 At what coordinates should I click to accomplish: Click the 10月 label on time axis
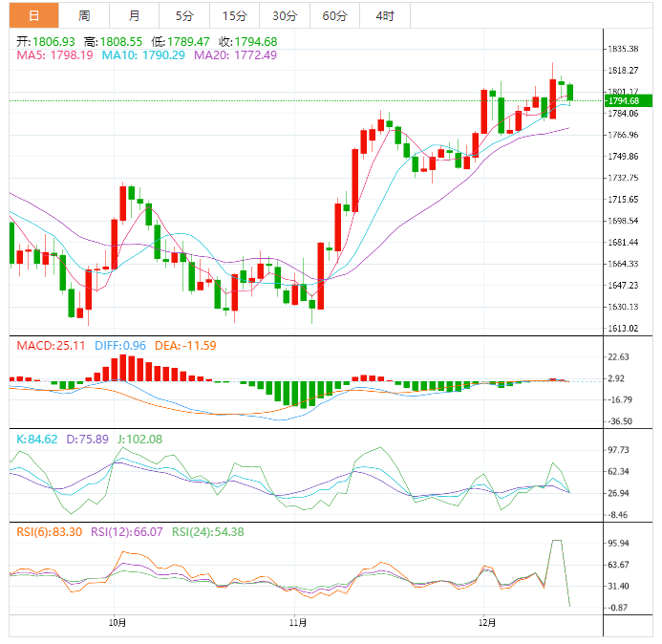coord(117,623)
